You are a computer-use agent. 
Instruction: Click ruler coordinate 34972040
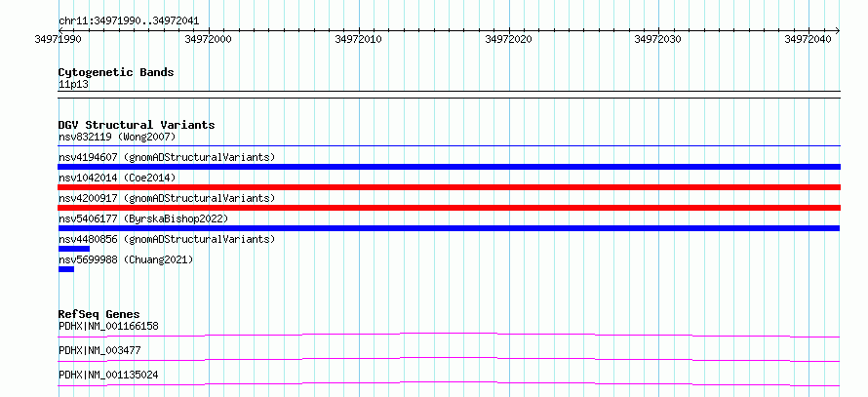pos(808,40)
